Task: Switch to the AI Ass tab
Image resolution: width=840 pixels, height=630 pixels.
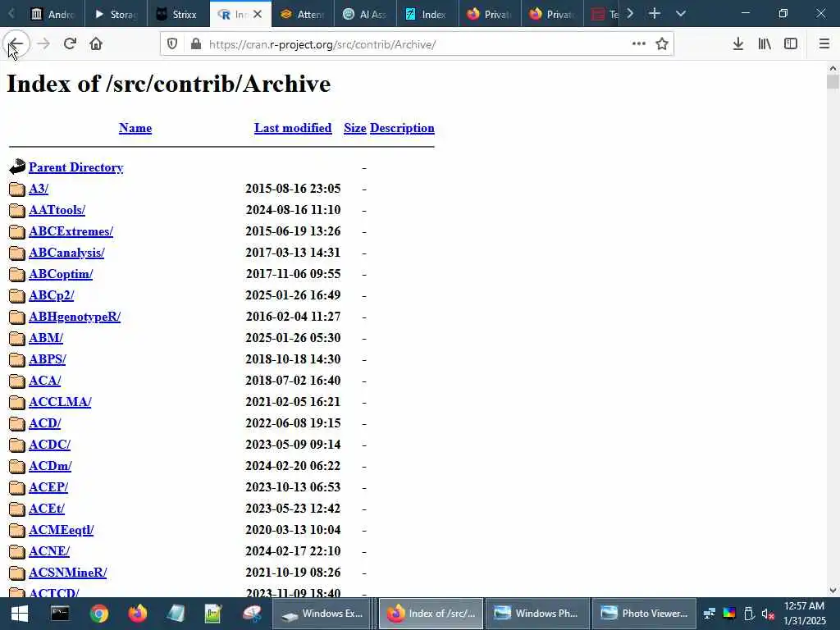Action: point(365,14)
